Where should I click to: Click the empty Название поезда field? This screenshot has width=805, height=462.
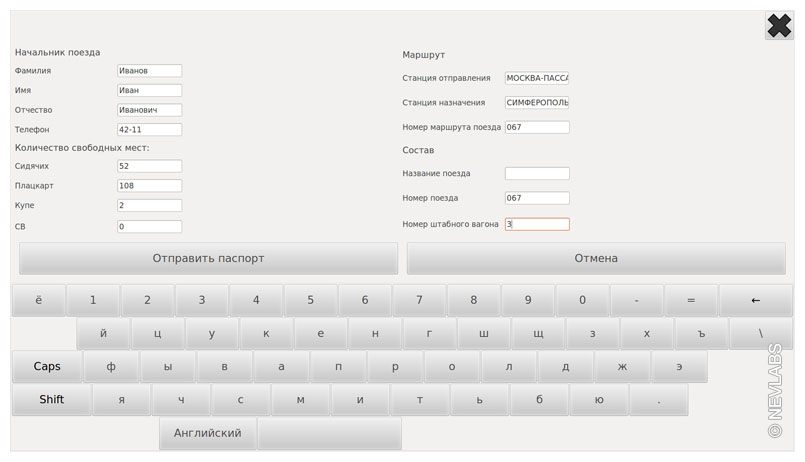(x=537, y=174)
